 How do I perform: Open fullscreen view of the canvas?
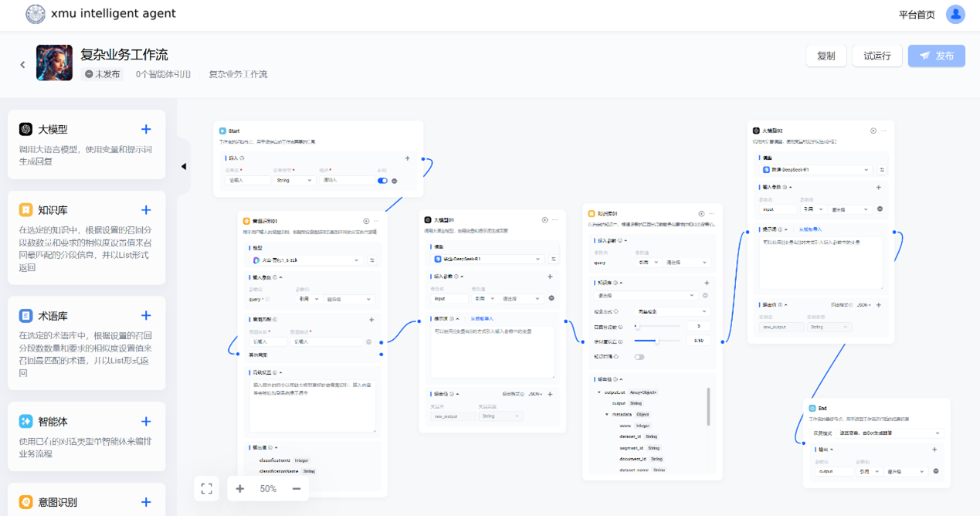pos(206,488)
